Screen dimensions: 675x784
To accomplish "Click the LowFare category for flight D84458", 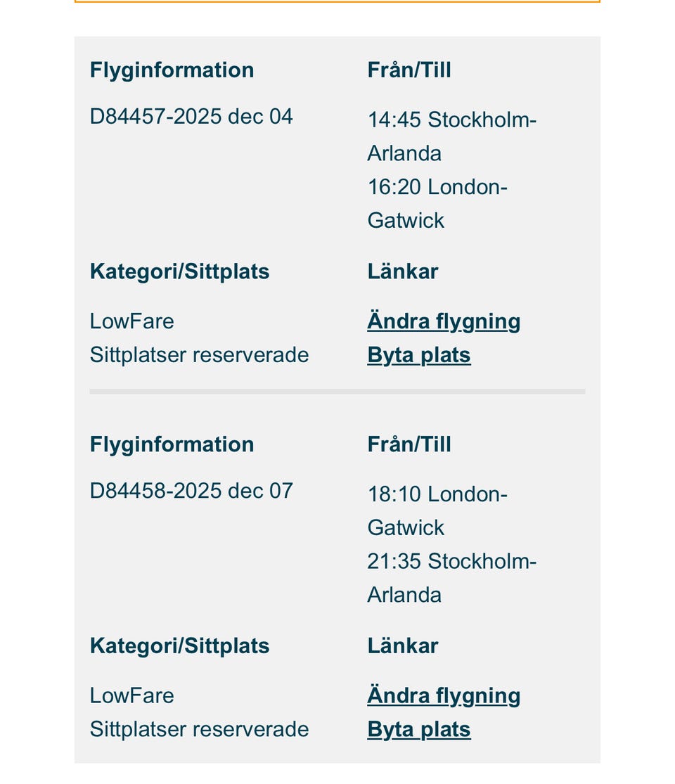I will coord(131,695).
